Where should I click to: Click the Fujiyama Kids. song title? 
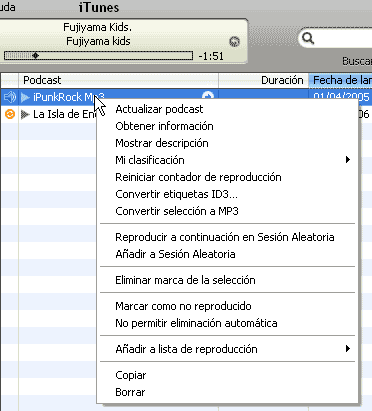click(x=98, y=27)
